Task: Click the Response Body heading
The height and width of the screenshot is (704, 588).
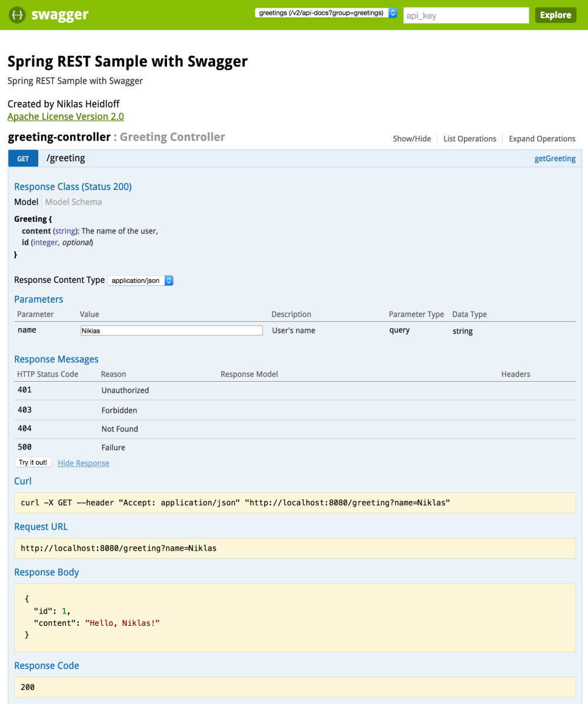Action: (46, 572)
